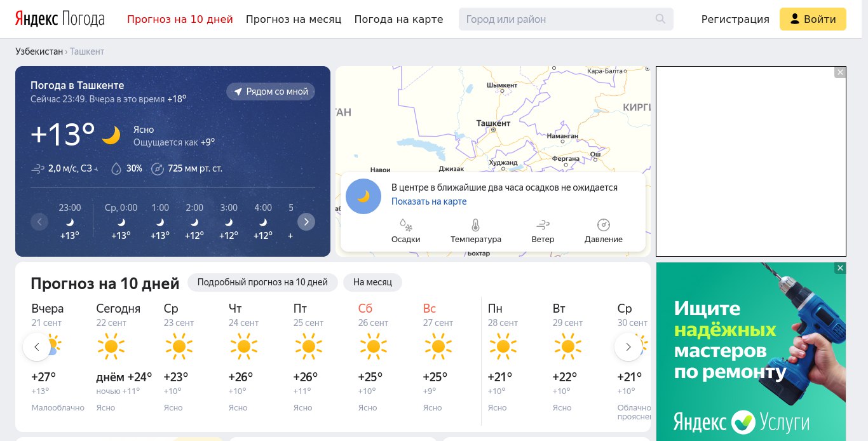Show previous hours in hourly forecast

(x=39, y=222)
